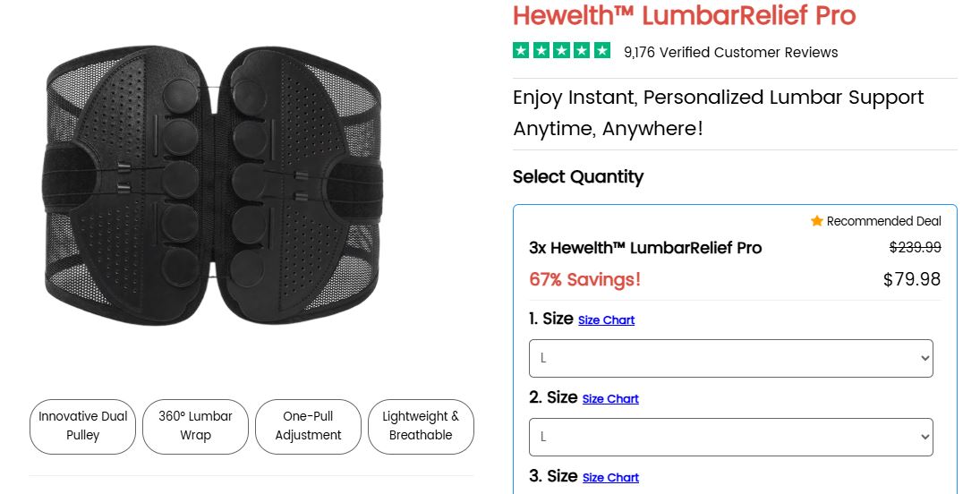The width and height of the screenshot is (980, 494).
Task: View Size Chart link for 3. Size
Action: coord(610,478)
